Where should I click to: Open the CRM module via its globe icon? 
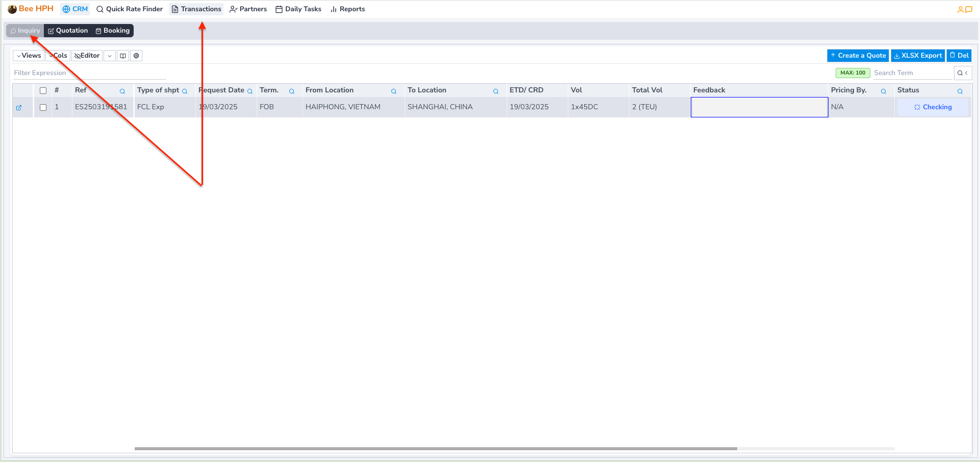tap(67, 9)
